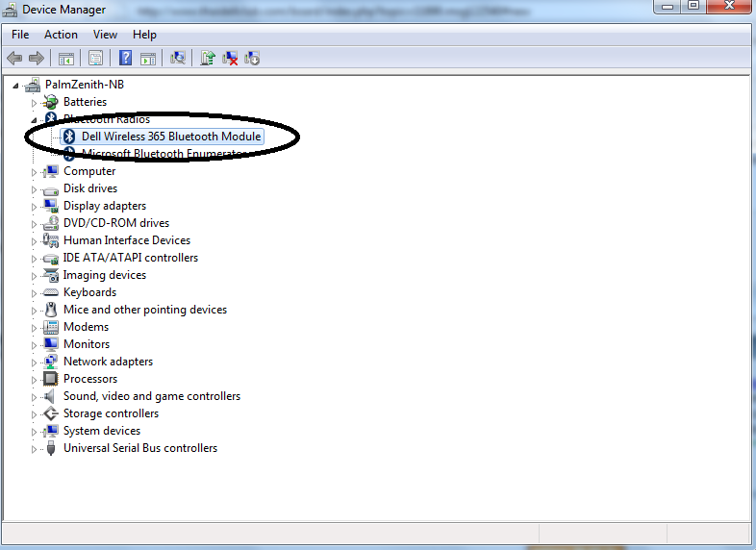
Task: Select the USB plug icon
Action: pos(51,448)
